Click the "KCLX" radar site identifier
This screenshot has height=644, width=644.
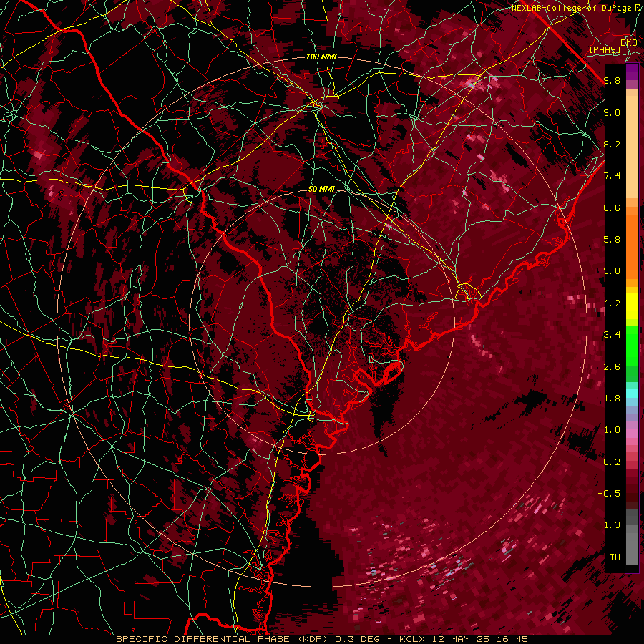pyautogui.click(x=411, y=639)
